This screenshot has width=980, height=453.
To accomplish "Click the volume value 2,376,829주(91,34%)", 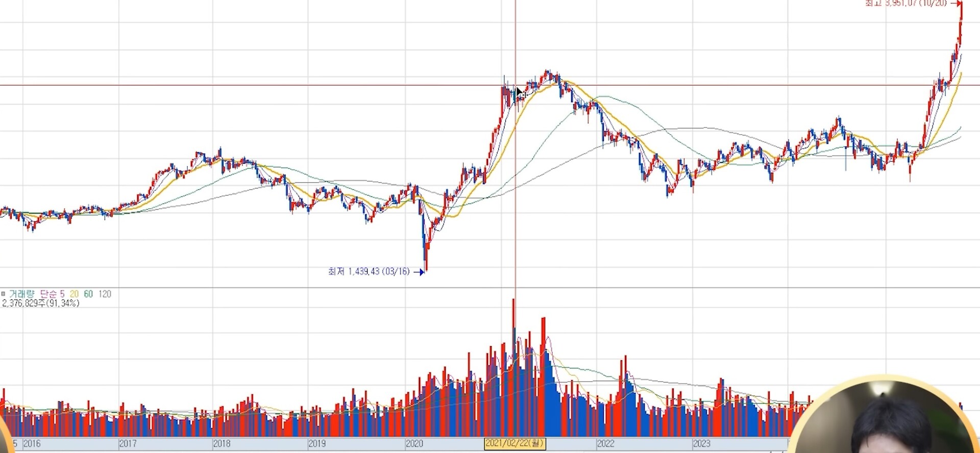I will coord(41,304).
